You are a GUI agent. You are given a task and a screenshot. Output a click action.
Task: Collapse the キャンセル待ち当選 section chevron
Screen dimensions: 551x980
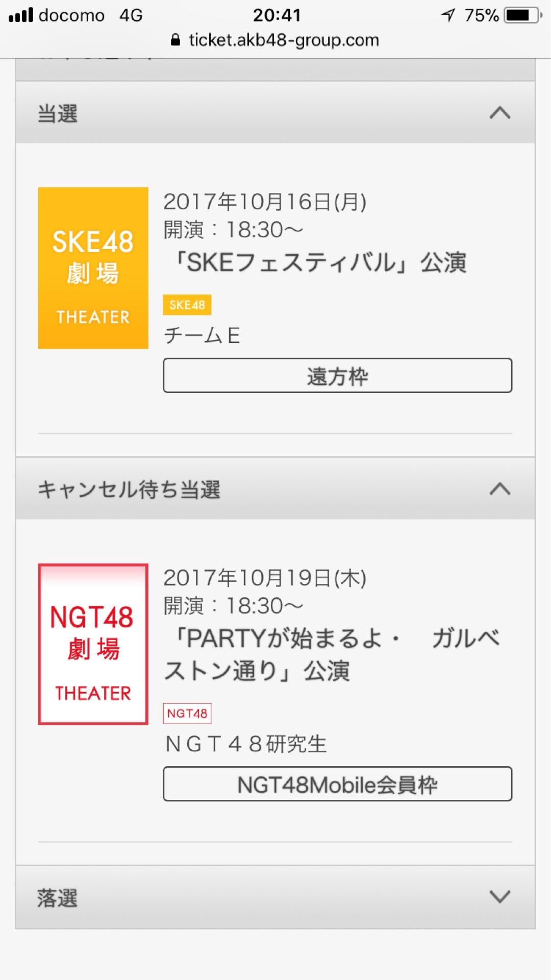coord(499,489)
